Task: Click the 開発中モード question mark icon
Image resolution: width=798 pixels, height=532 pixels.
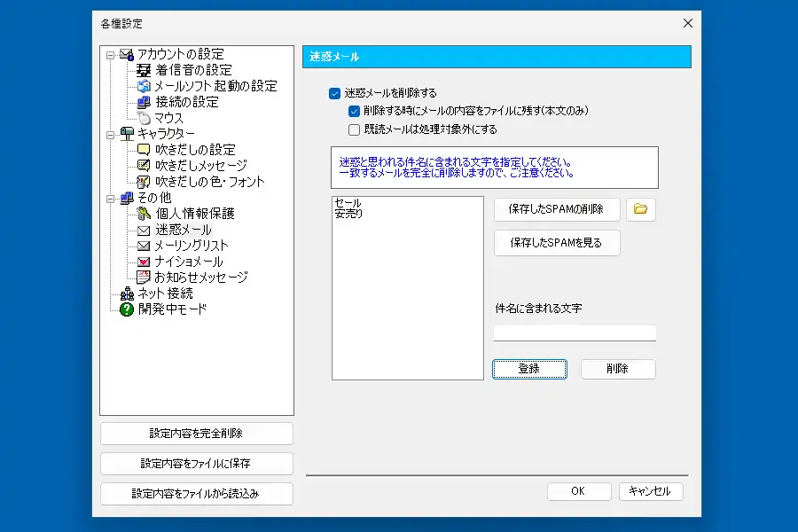Action: 127,309
